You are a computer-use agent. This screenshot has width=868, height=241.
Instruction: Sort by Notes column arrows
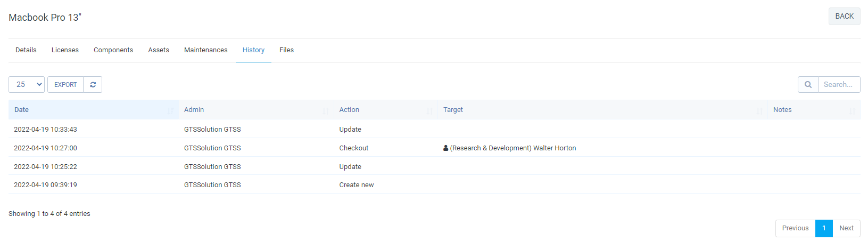[852, 110]
